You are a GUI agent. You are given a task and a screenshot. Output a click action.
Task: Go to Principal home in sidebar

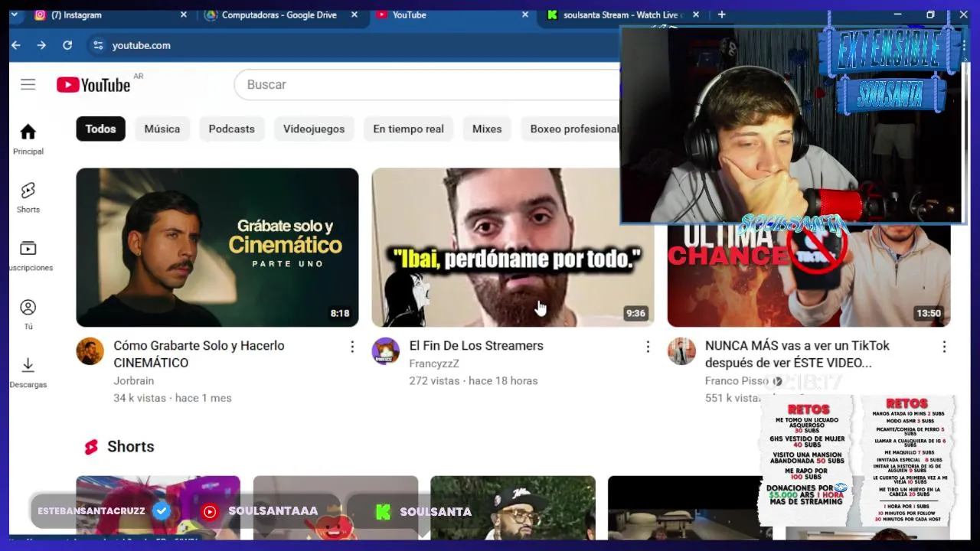tap(28, 139)
